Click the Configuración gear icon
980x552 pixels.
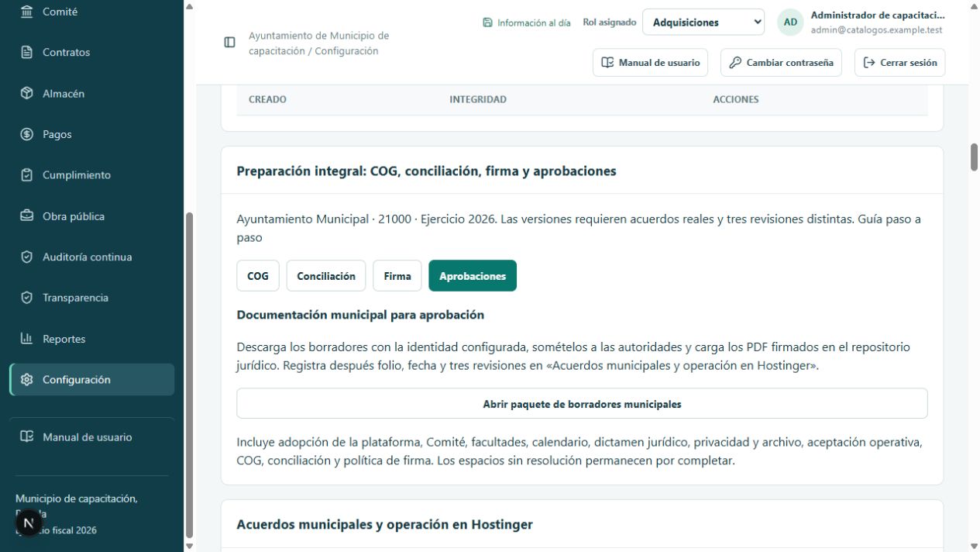coord(27,380)
